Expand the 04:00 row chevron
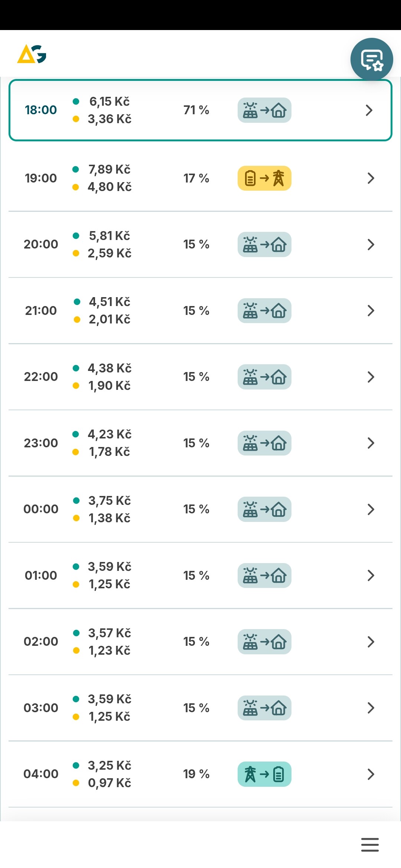Image resolution: width=401 pixels, height=868 pixels. click(371, 774)
